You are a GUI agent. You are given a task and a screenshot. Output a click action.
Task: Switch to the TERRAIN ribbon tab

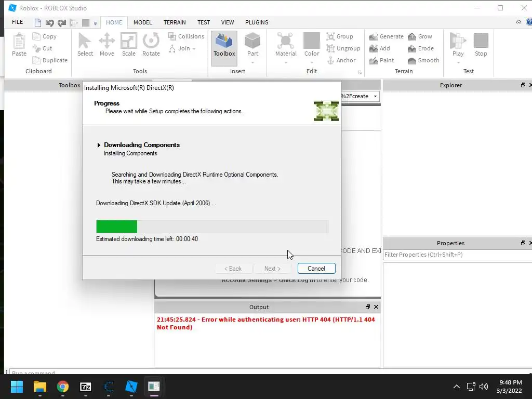(175, 22)
